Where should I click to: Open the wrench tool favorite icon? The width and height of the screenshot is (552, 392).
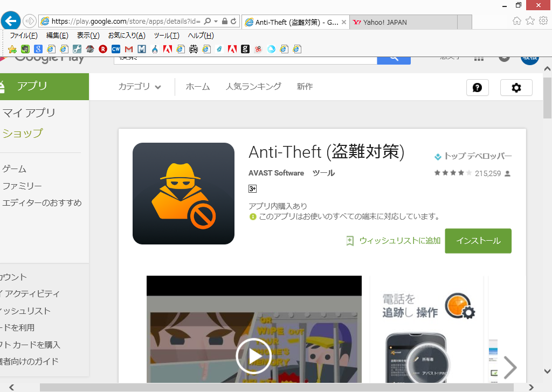(x=77, y=49)
